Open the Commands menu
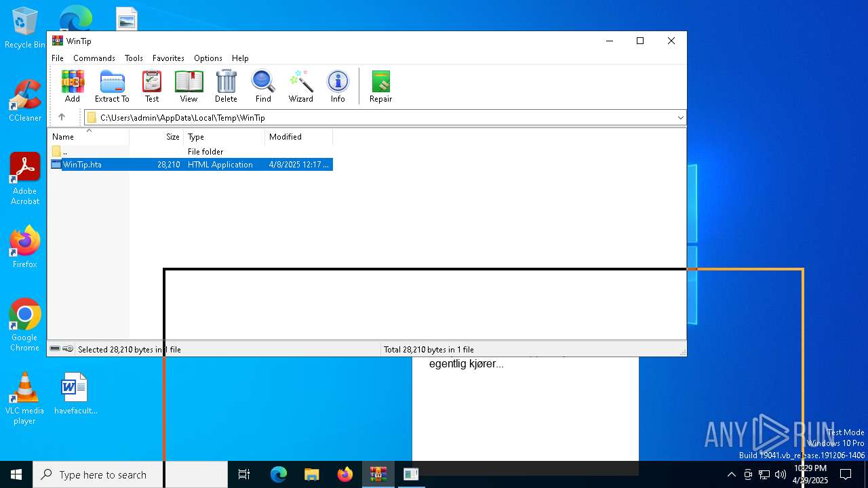The height and width of the screenshot is (488, 868). (x=94, y=58)
